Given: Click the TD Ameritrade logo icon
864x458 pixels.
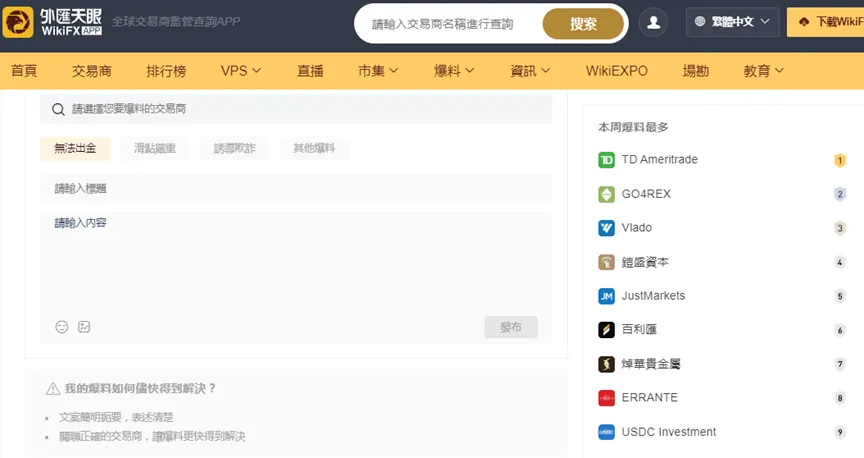Looking at the screenshot, I should [607, 160].
